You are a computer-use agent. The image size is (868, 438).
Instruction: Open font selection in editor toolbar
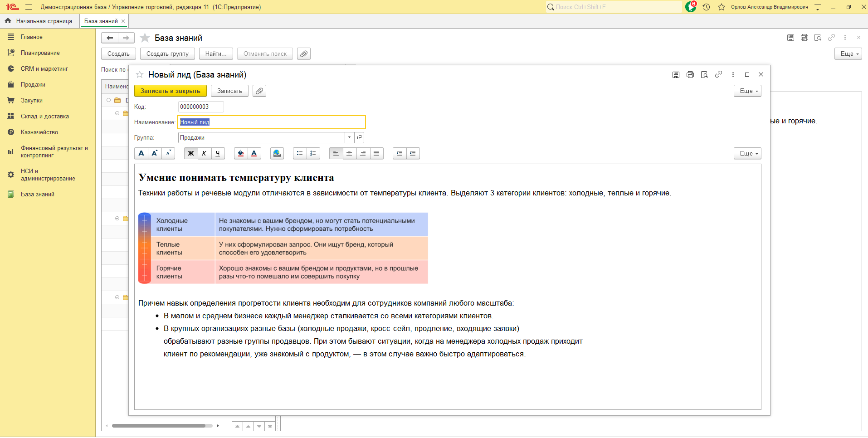(141, 153)
